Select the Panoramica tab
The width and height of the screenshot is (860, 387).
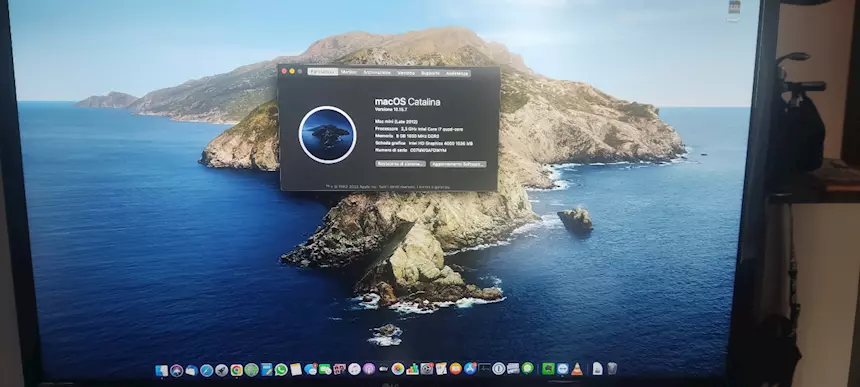322,72
